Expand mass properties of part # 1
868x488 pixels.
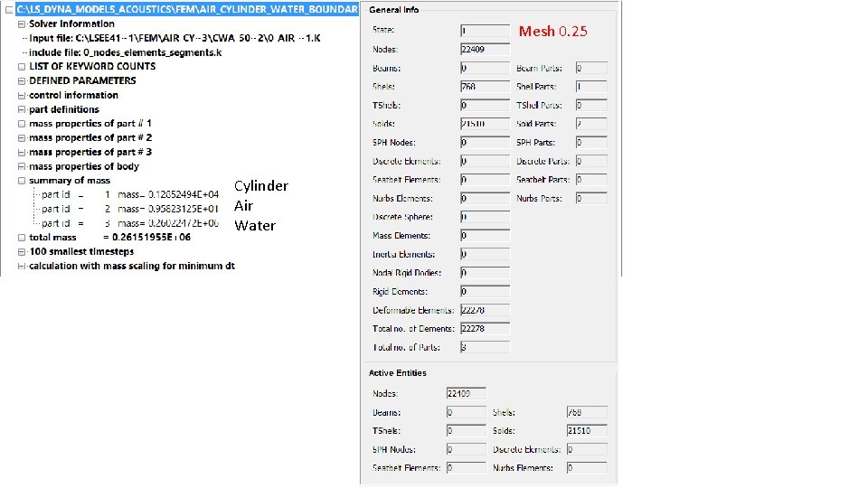(x=22, y=124)
